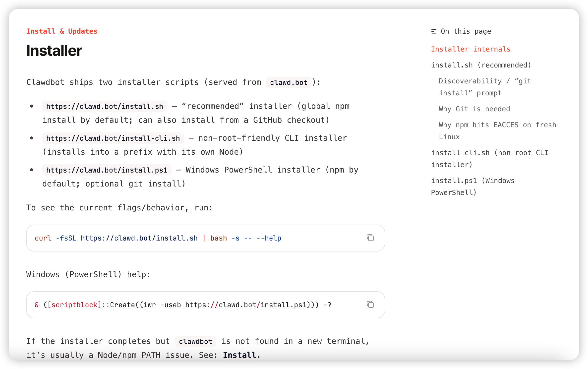
Task: Click the clawd.bot inline code badge
Action: click(289, 83)
